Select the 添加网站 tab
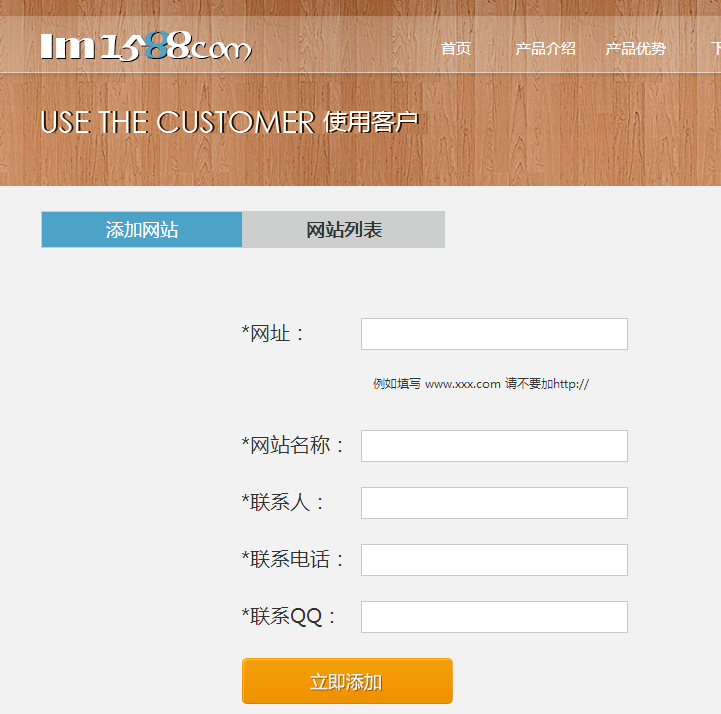This screenshot has width=721, height=714. 142,229
